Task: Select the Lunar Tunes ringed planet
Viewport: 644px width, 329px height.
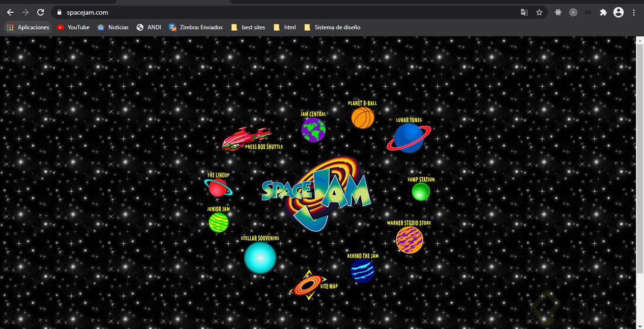Action: (409, 138)
